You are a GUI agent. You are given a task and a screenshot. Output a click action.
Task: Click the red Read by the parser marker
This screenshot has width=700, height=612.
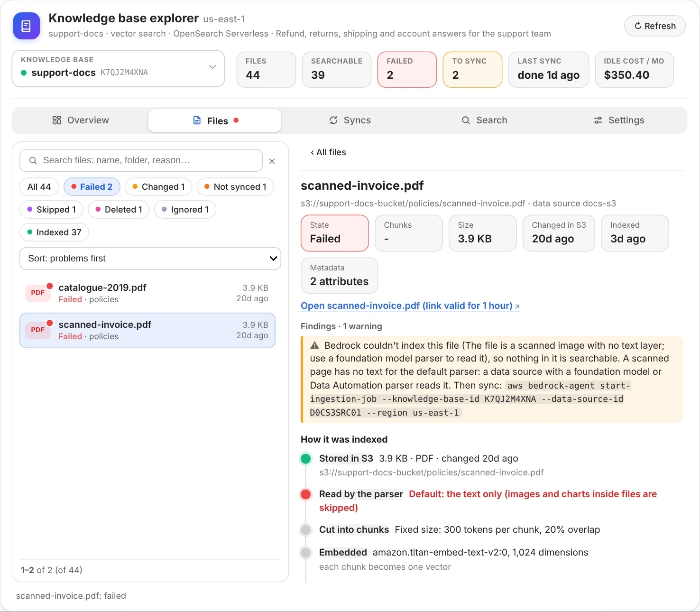tap(306, 494)
